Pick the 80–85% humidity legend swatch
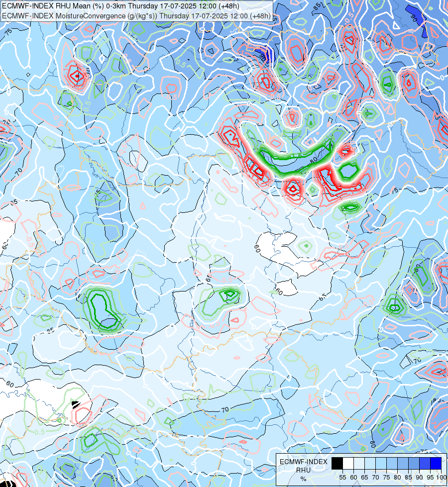 pos(403,463)
